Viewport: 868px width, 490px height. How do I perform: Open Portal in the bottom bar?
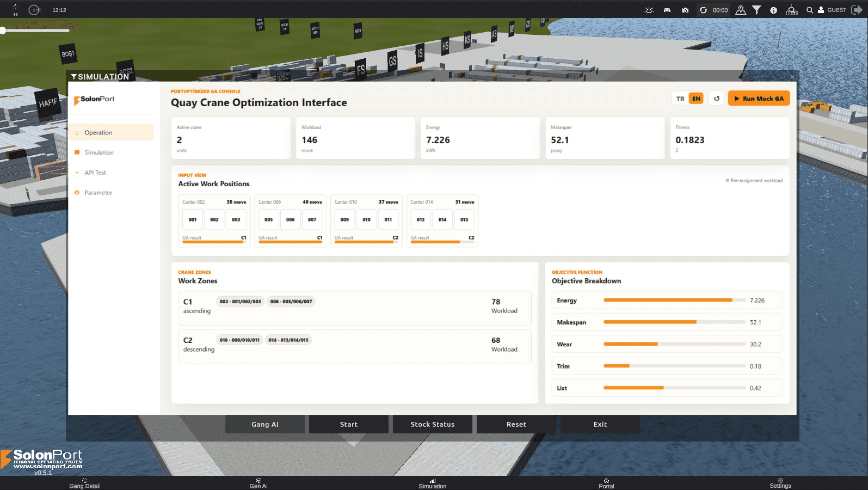(x=606, y=483)
